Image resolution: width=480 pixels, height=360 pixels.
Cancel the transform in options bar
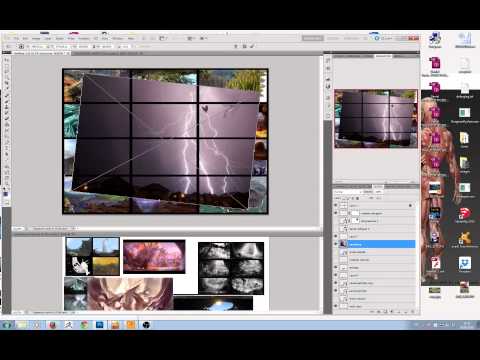click(x=245, y=46)
